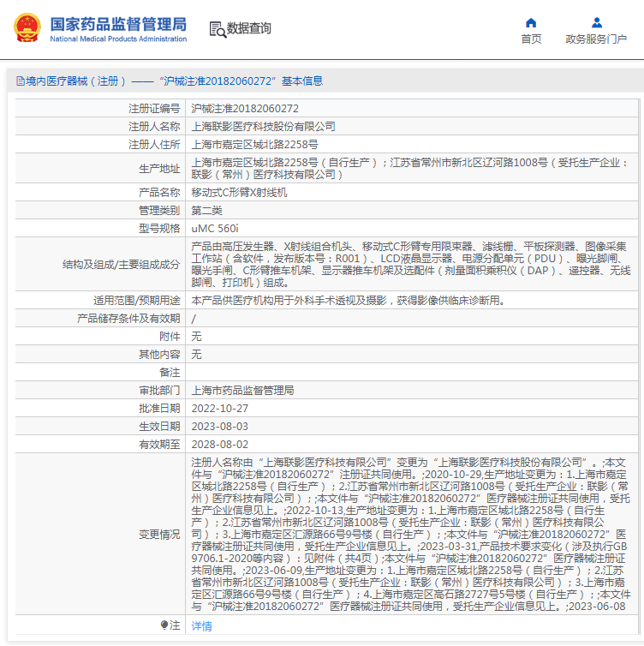Click the national emblem logo
The height and width of the screenshot is (646, 644).
click(27, 27)
